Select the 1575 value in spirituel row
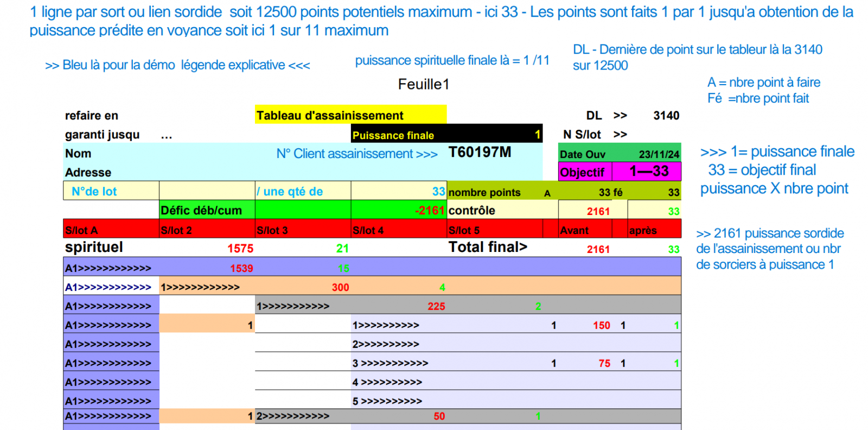This screenshot has width=868, height=430. click(x=240, y=249)
